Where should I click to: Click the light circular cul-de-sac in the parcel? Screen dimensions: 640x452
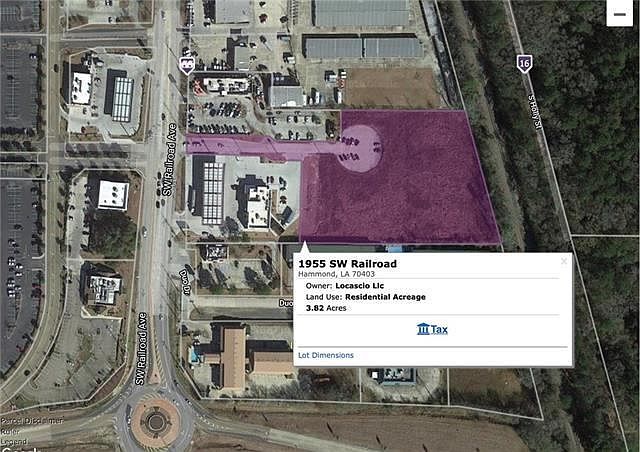click(360, 148)
